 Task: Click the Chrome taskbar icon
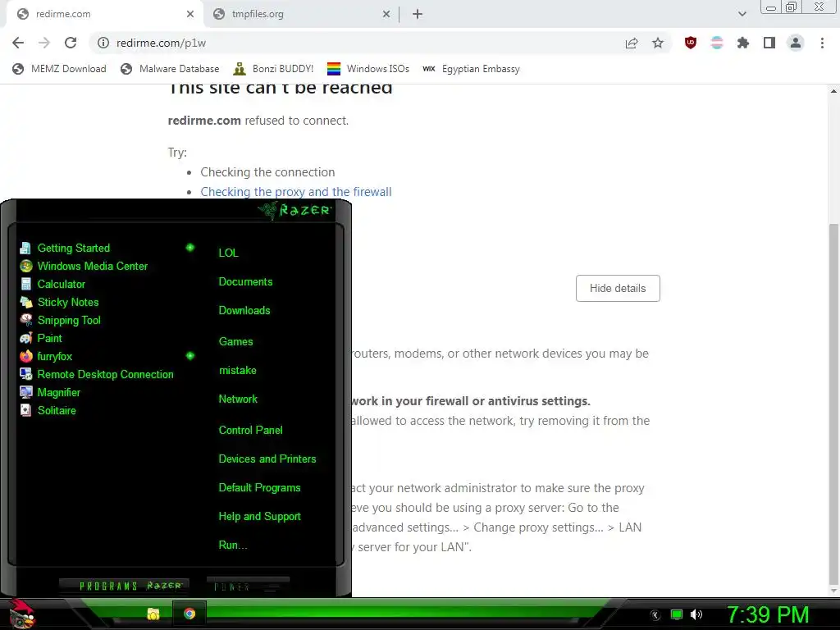tap(189, 614)
